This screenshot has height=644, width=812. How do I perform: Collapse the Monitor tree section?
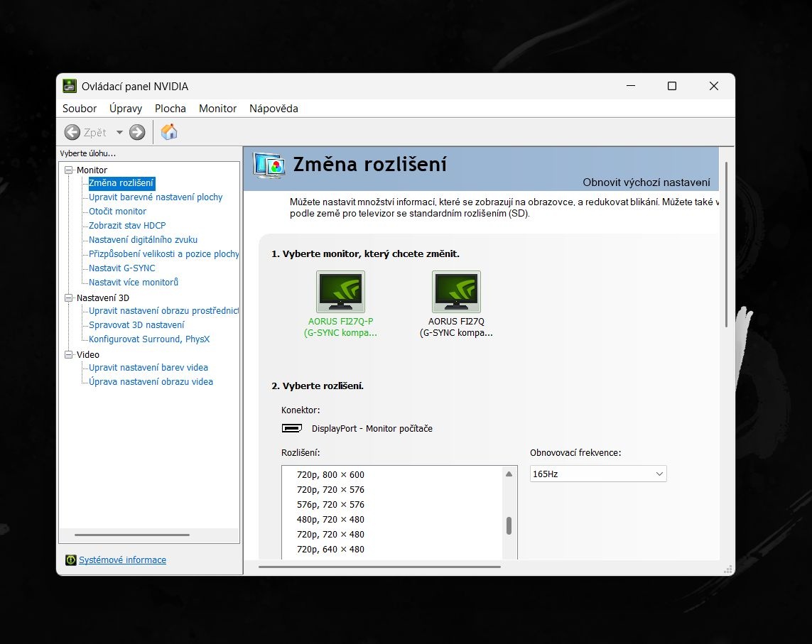(x=69, y=170)
